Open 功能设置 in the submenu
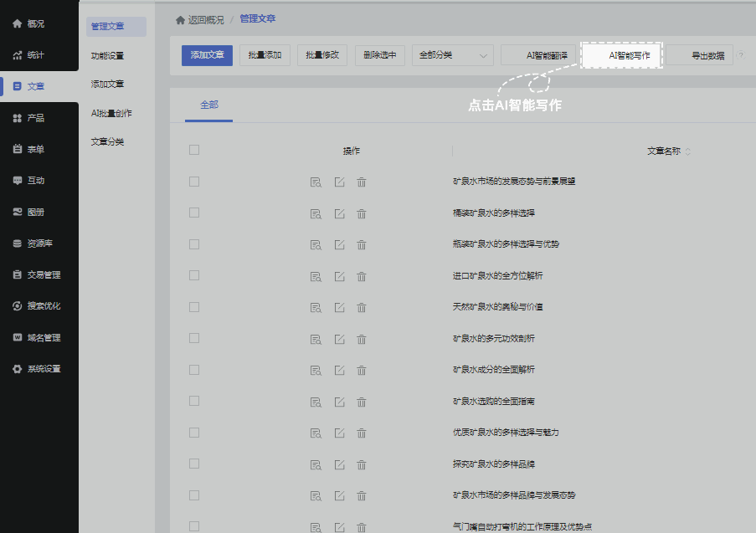The image size is (756, 533). 107,56
